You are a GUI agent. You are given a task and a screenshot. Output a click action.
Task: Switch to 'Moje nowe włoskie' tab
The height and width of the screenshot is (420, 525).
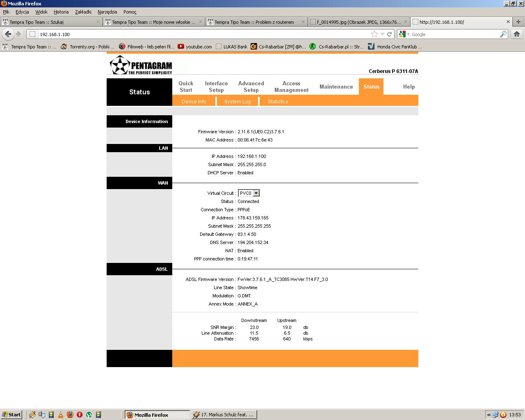click(153, 22)
